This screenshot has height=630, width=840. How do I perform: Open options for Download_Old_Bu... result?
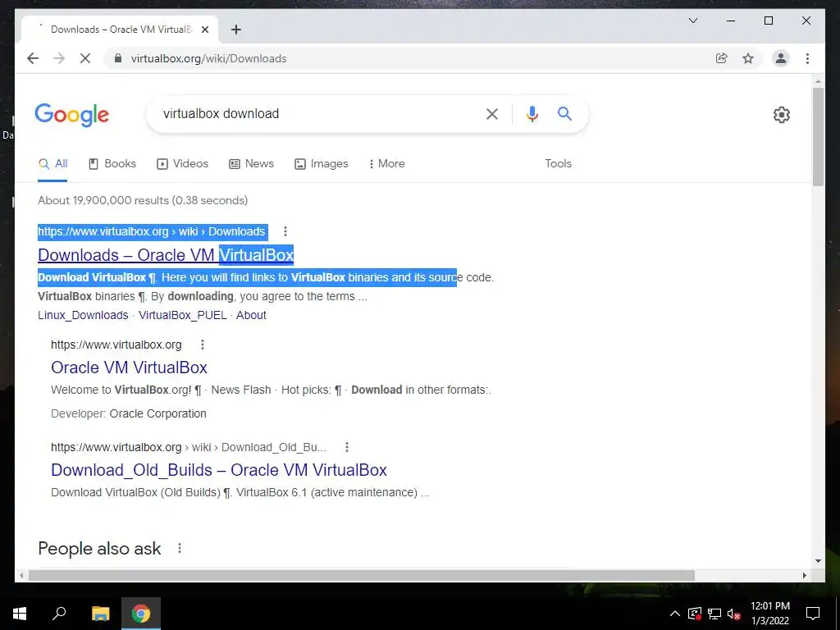pos(347,447)
